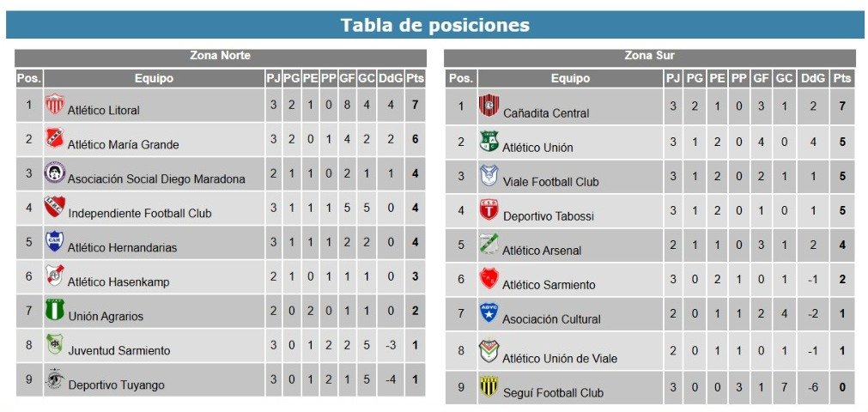Viewport: 868px width, 412px height.
Task: Click the Deportivo Tabossi red crest
Action: point(489,209)
